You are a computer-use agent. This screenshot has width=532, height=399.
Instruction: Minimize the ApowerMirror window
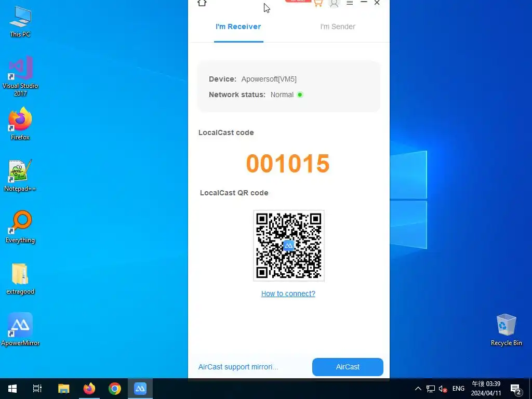(364, 2)
